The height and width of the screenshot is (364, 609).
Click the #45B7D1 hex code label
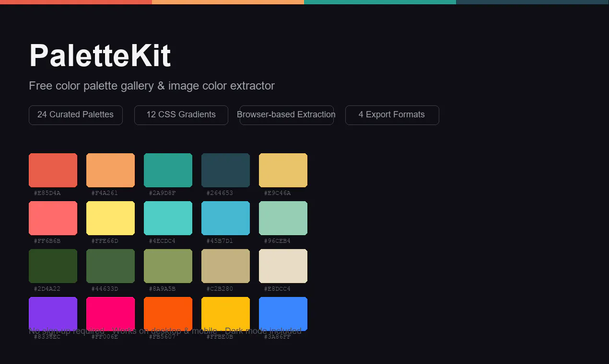point(220,241)
